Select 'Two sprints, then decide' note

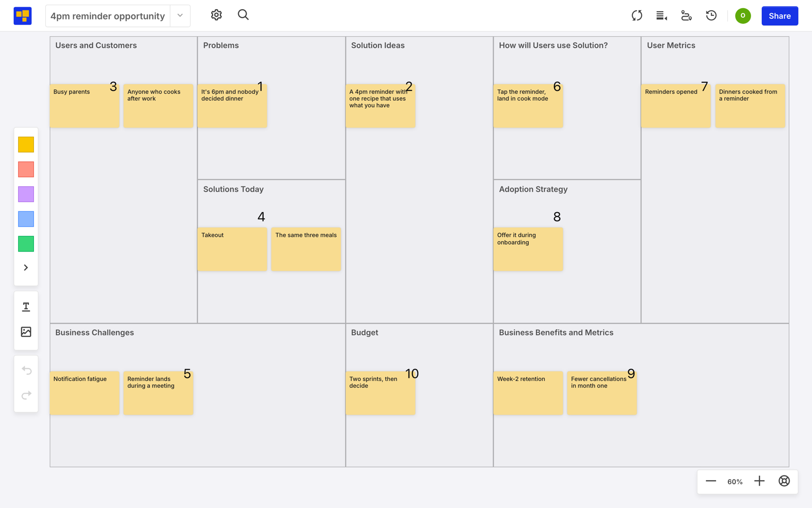(x=380, y=393)
